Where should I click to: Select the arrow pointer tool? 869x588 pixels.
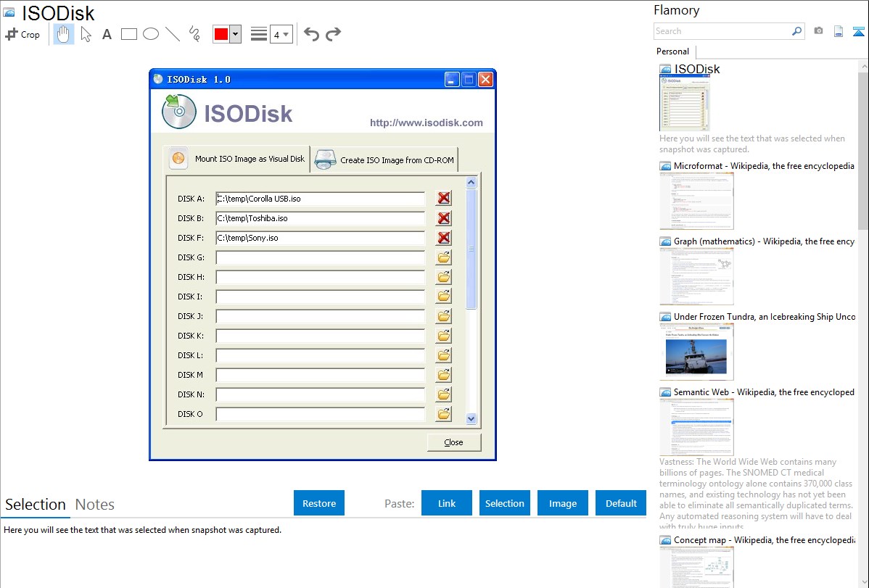(x=86, y=34)
